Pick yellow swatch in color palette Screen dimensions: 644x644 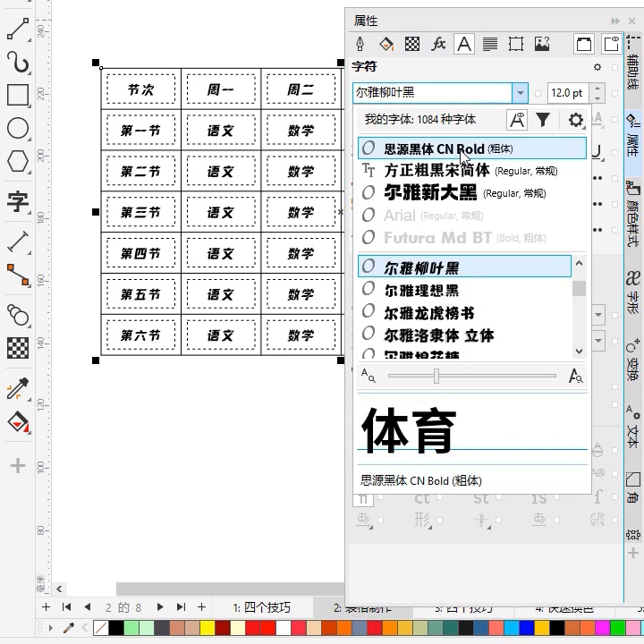click(x=208, y=628)
